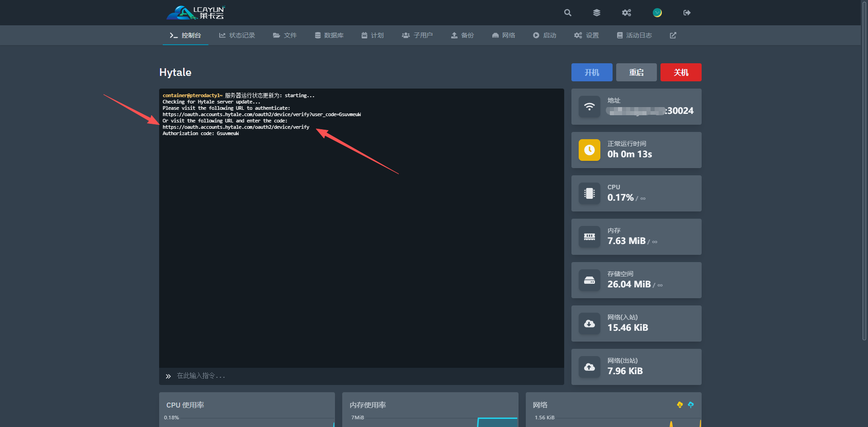Select the 备份 tab
The image size is (868, 427).
tap(462, 35)
